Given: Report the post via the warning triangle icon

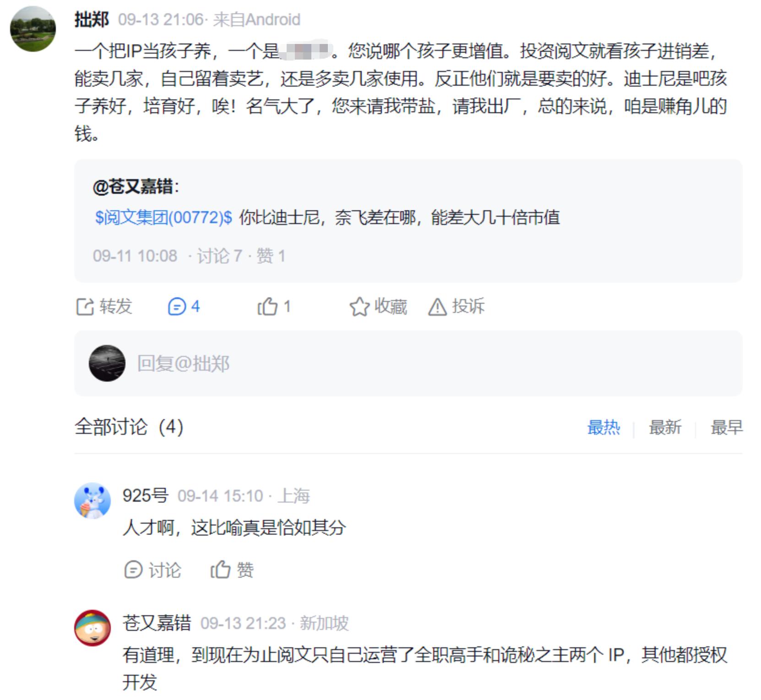Looking at the screenshot, I should coord(437,306).
